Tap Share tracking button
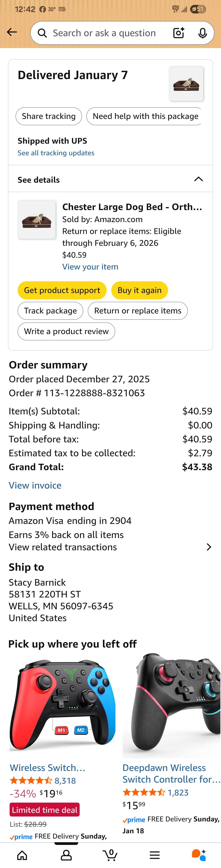Viewport: 221px width, 868px height. pyautogui.click(x=48, y=116)
